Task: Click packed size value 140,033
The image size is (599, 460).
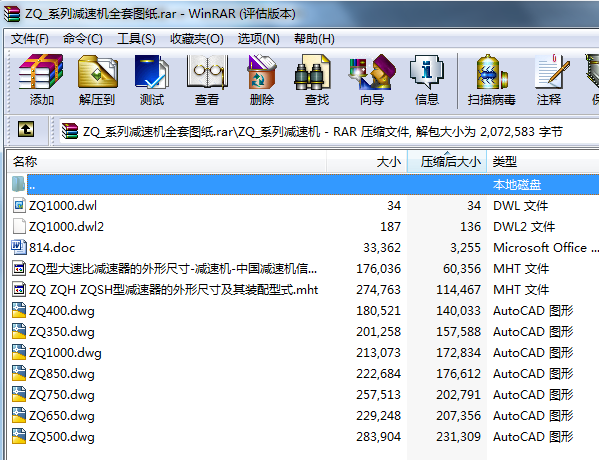Action: [x=458, y=311]
